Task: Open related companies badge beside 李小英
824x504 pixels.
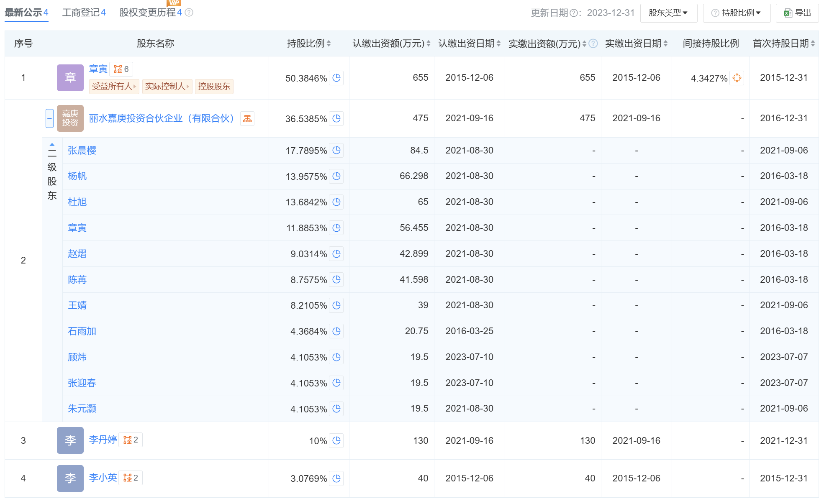Action: 131,478
